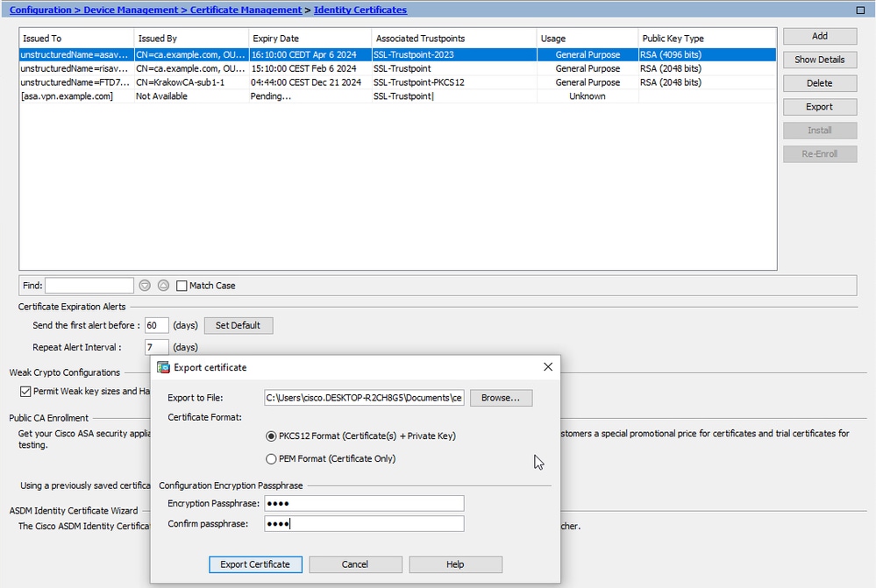Open the Device Management breadcrumb link
Image resolution: width=876 pixels, height=588 pixels.
tap(131, 10)
